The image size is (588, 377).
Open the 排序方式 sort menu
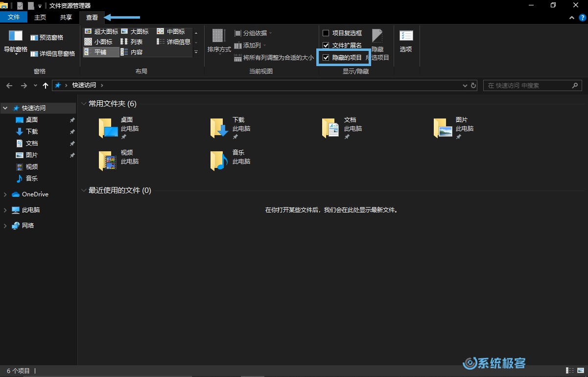[219, 42]
